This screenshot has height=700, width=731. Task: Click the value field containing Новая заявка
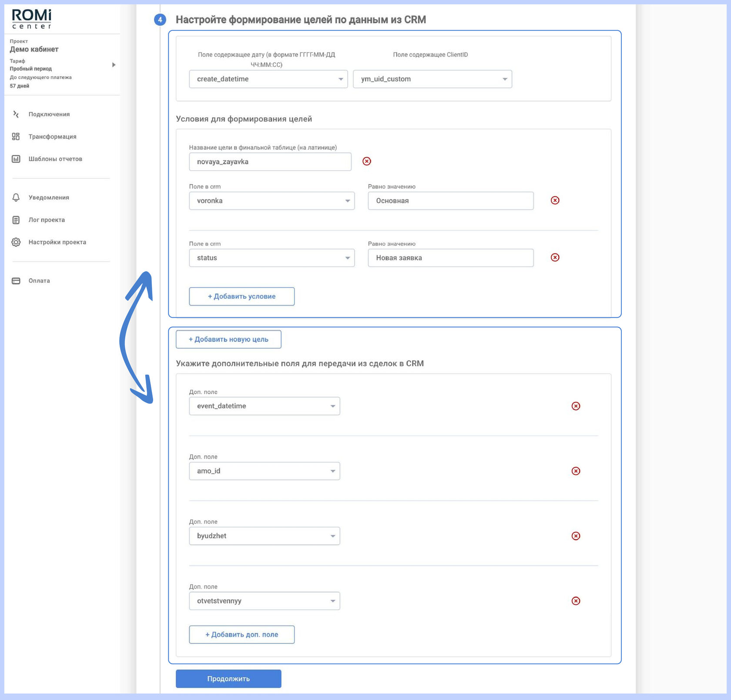(x=451, y=258)
